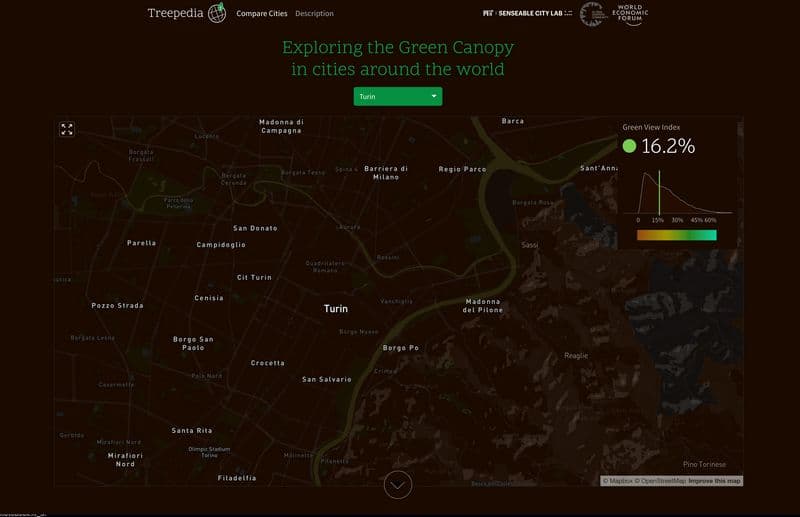This screenshot has height=517, width=800.
Task: Click the Treepedia title text
Action: tap(174, 14)
